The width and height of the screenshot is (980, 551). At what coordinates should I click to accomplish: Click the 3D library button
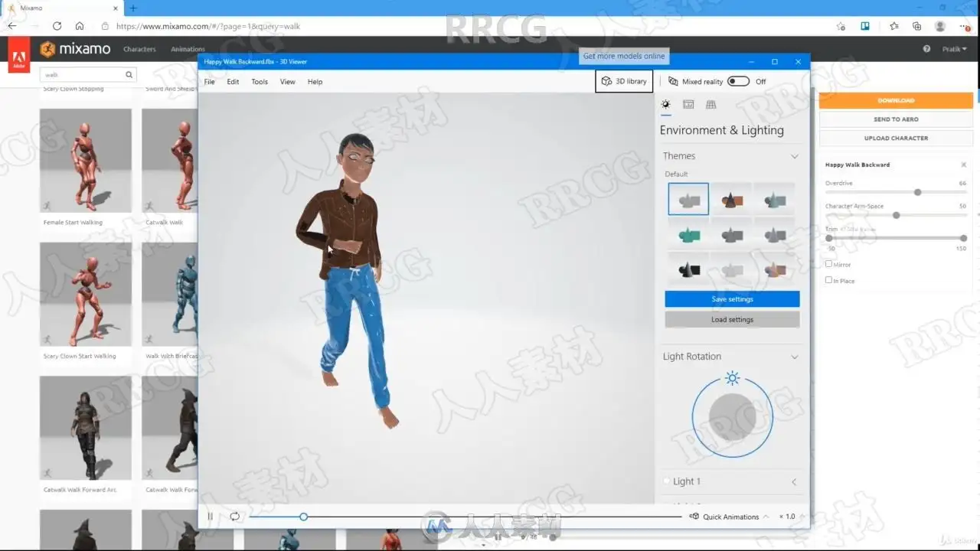tap(624, 81)
